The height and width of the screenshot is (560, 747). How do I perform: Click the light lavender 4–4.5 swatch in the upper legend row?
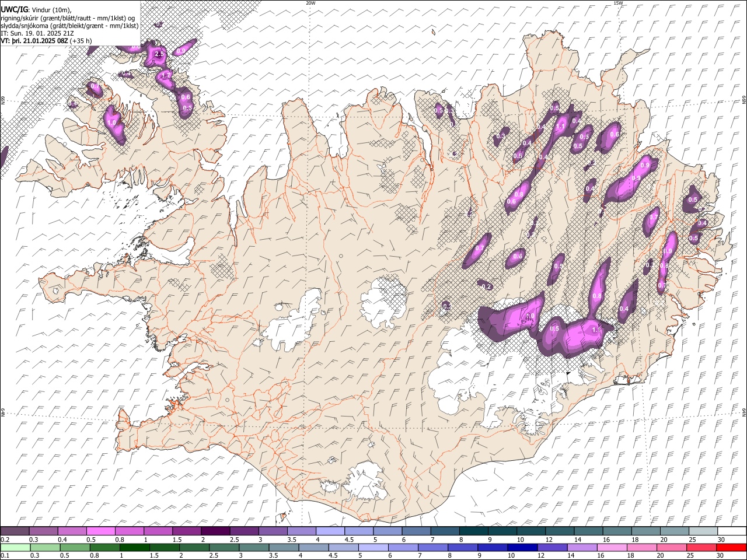click(330, 531)
